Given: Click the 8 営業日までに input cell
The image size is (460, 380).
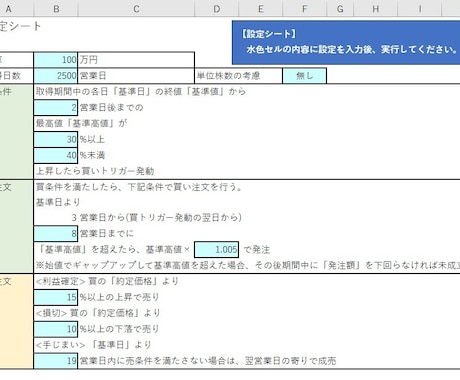Looking at the screenshot, I should tap(56, 233).
